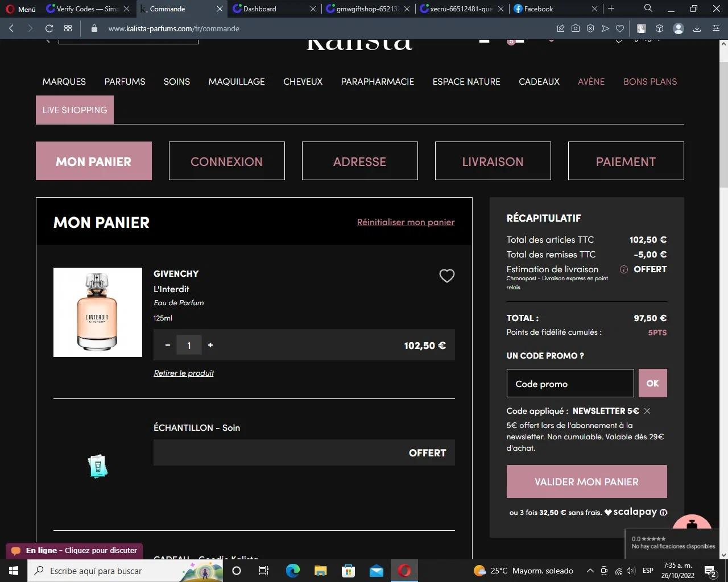
Task: Click the padlock site security icon
Action: [94, 28]
